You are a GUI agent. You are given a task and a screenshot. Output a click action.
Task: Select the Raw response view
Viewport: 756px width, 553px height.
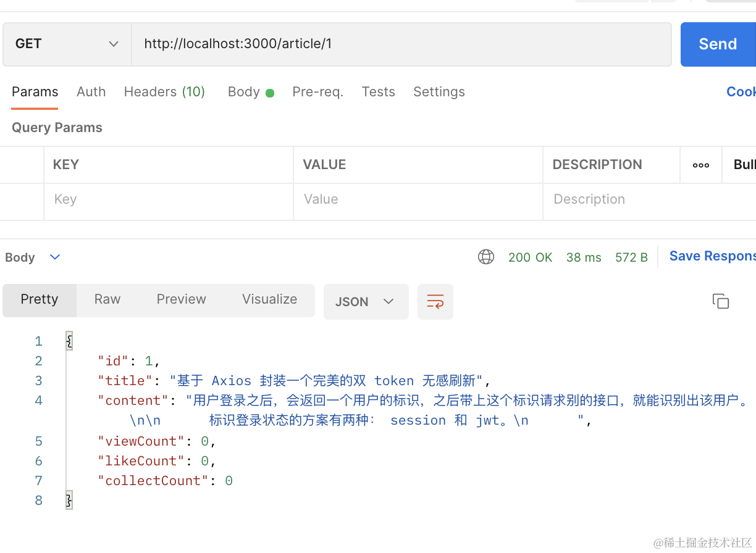(107, 299)
